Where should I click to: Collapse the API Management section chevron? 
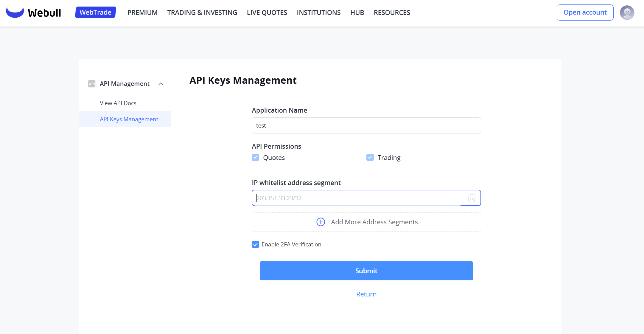[x=161, y=84]
